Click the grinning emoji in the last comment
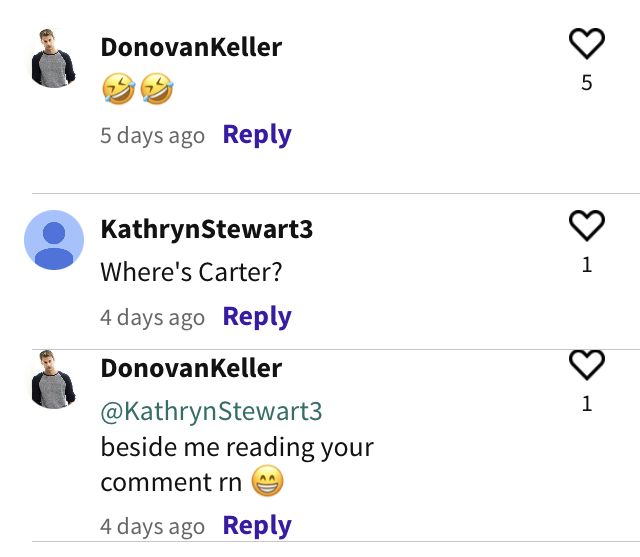Viewport: 640px width, 557px height. (x=267, y=481)
